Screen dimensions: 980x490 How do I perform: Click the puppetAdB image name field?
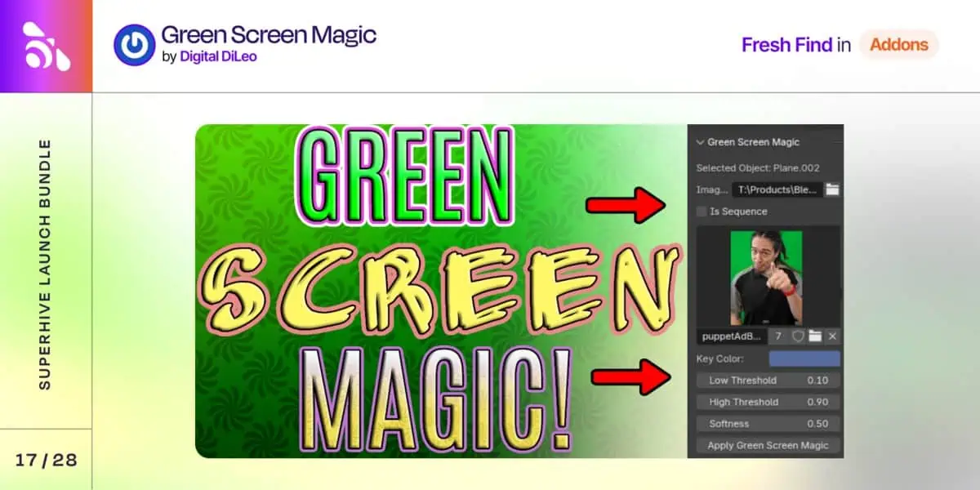click(x=732, y=336)
